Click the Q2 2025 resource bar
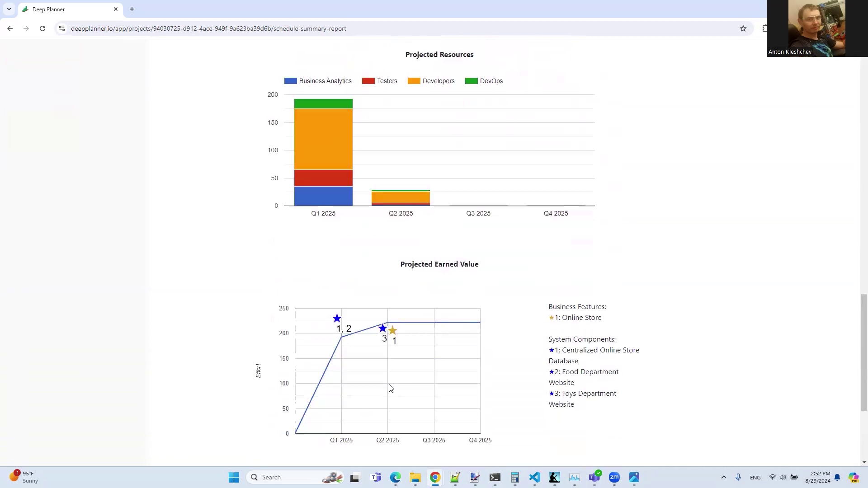Viewport: 868px width, 488px height. tap(401, 198)
